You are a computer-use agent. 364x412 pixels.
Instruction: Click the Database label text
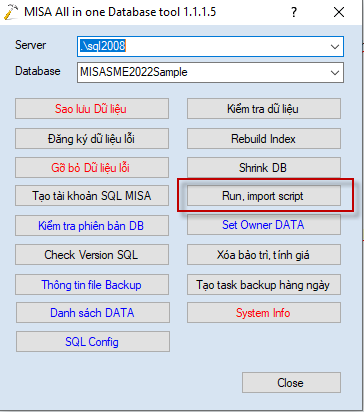[x=38, y=71]
